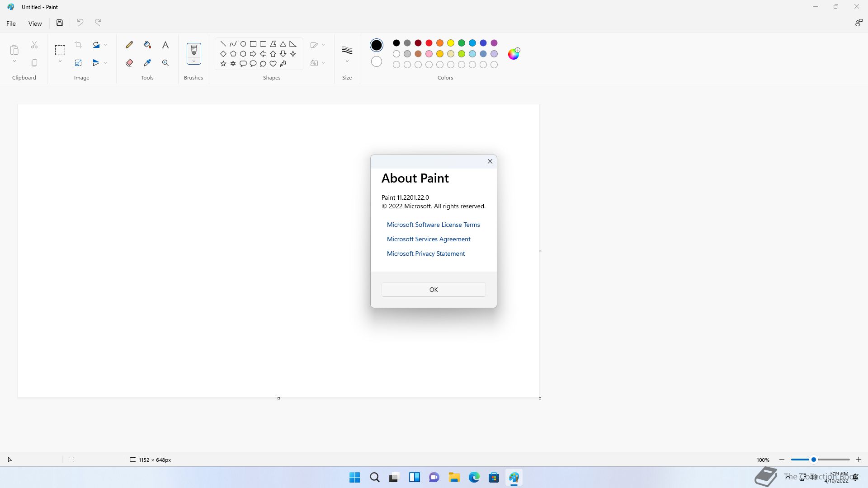Screen dimensions: 868x488
Task: Click the Zoom in plus button
Action: pyautogui.click(x=859, y=460)
